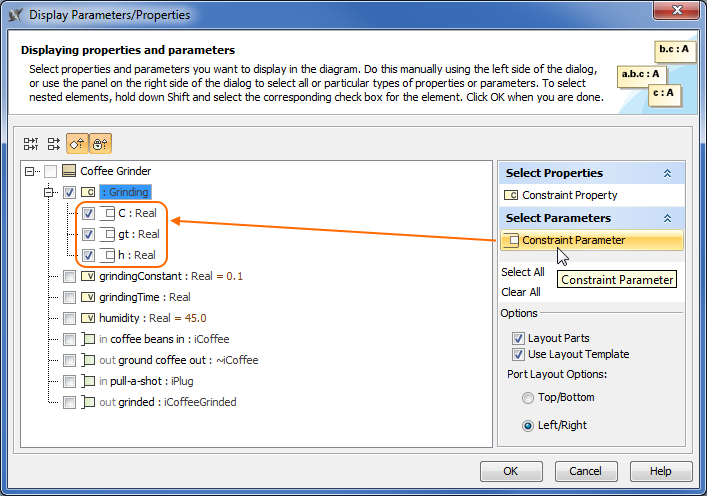
Task: Toggle the highlighted padlock-arrow toolbar button
Action: click(x=100, y=144)
